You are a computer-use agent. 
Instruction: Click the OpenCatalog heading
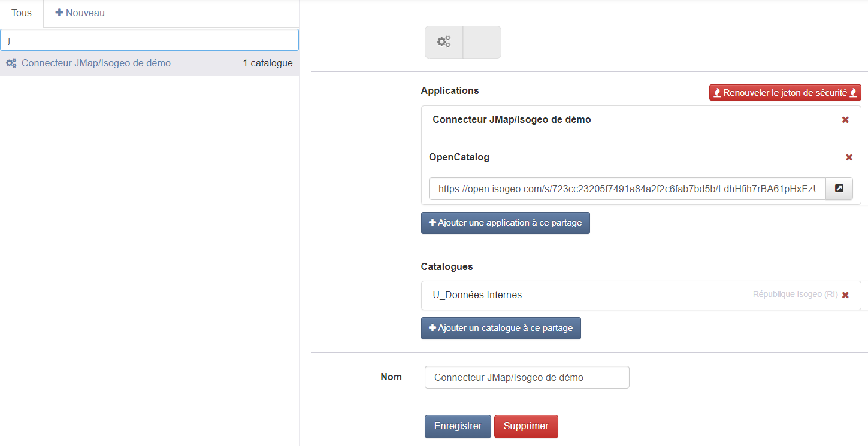(459, 157)
